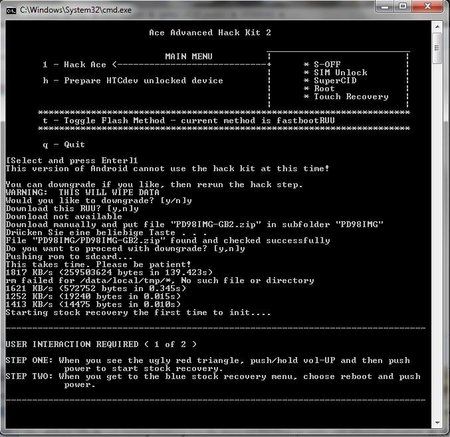The width and height of the screenshot is (450, 437).
Task: Click the 'USER INTERACTION REQUIRED' heading
Action: pos(72,344)
